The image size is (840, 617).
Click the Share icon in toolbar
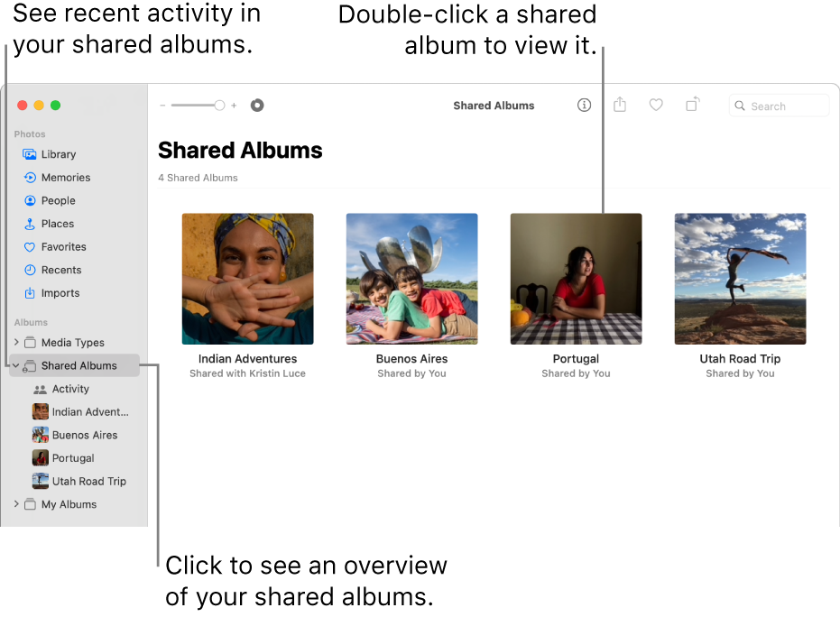620,106
